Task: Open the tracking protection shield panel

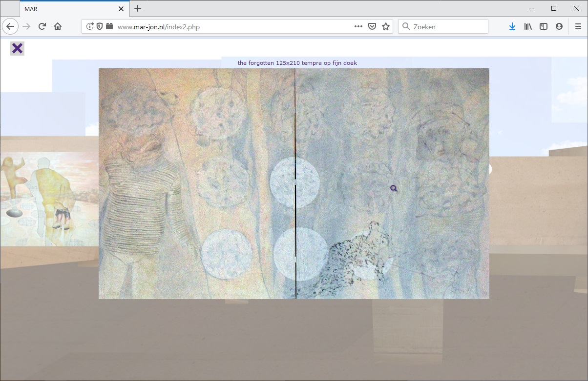Action: pos(100,27)
